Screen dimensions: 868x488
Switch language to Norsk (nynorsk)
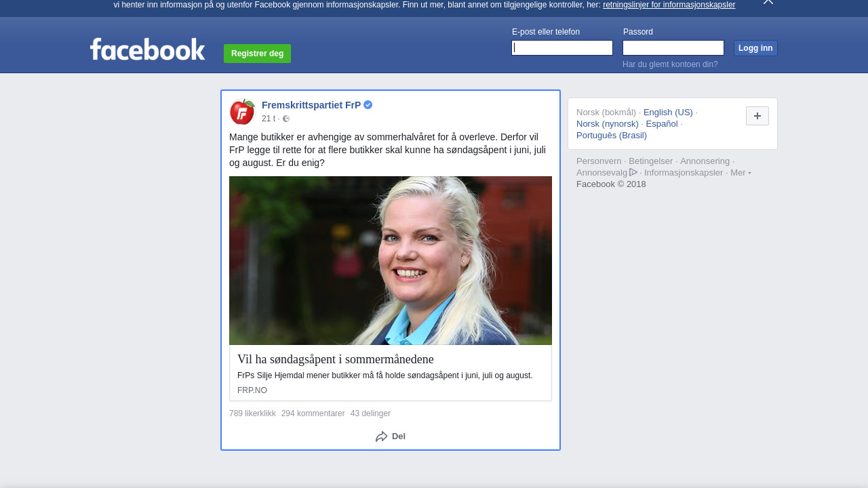608,124
